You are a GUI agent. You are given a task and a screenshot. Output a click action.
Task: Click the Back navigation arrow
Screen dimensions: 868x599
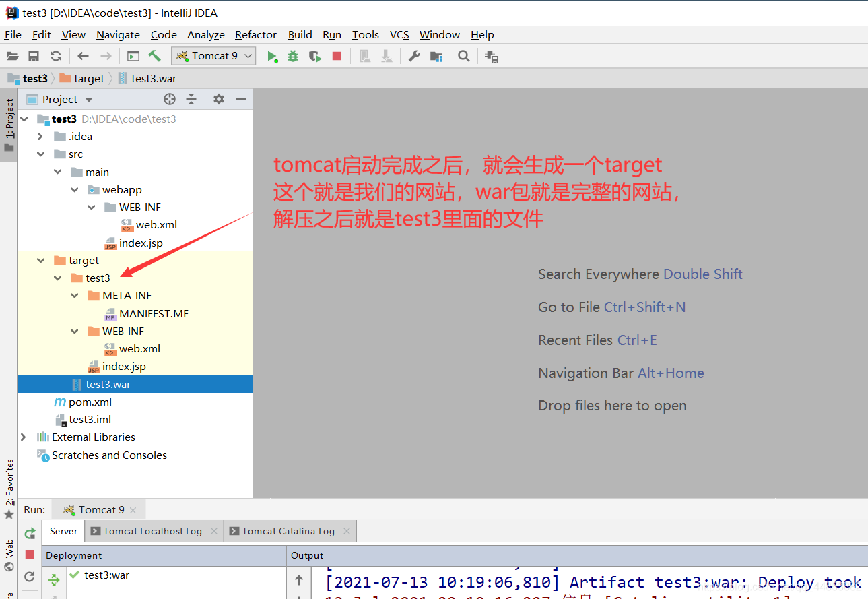[x=83, y=56]
